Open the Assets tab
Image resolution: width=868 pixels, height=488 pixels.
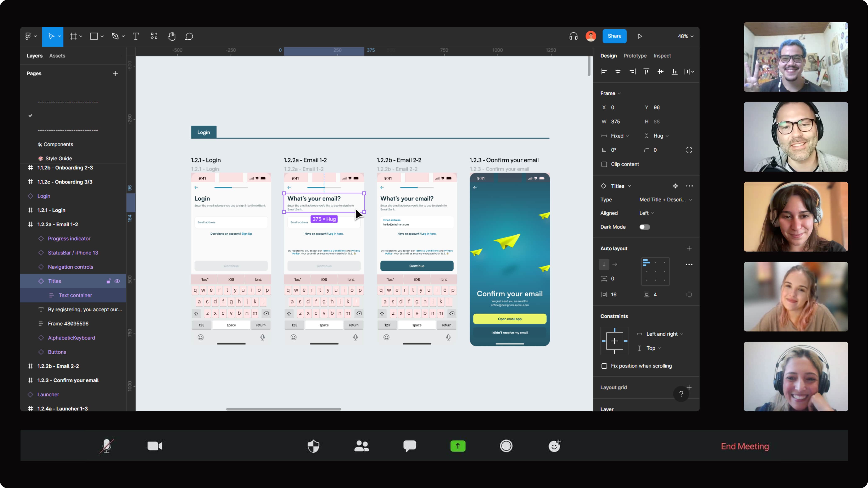pyautogui.click(x=57, y=56)
